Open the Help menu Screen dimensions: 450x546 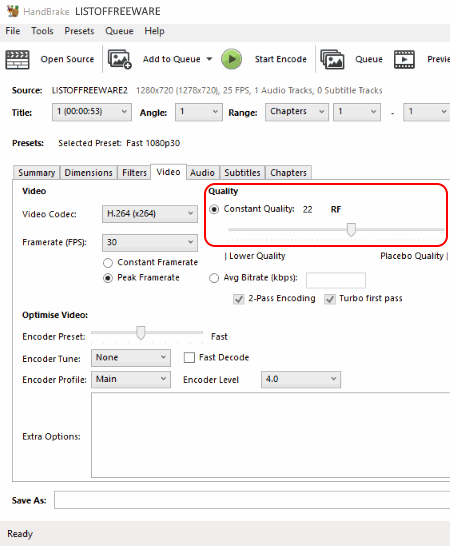(154, 31)
